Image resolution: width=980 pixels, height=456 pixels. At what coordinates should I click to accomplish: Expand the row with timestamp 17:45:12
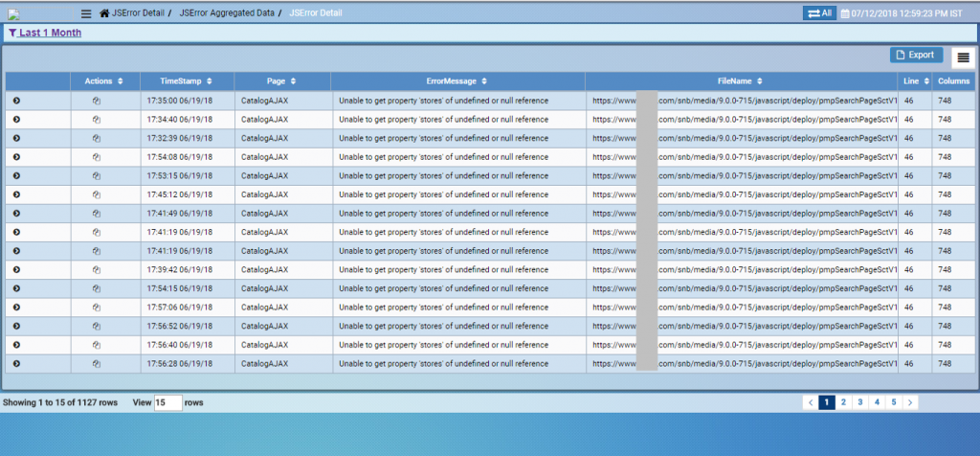[x=17, y=194]
